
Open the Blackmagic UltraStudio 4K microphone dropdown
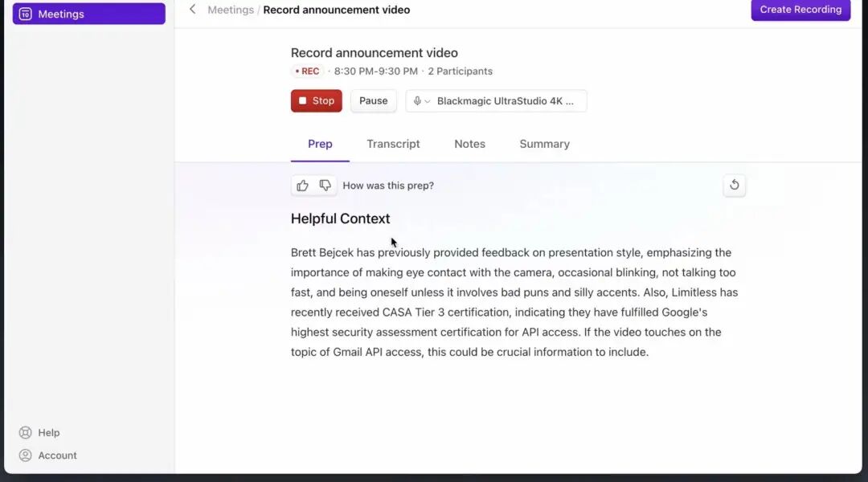tap(496, 101)
